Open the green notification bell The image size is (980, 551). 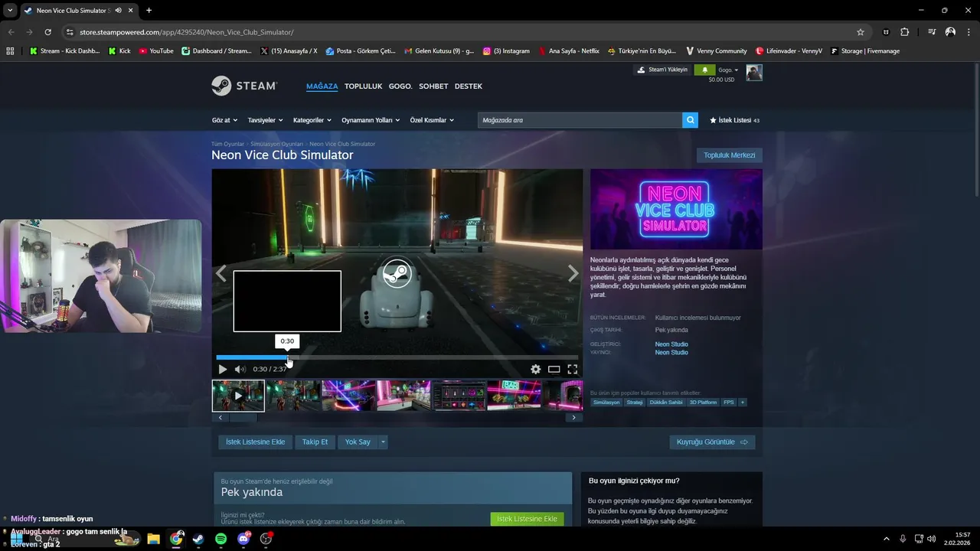coord(704,70)
